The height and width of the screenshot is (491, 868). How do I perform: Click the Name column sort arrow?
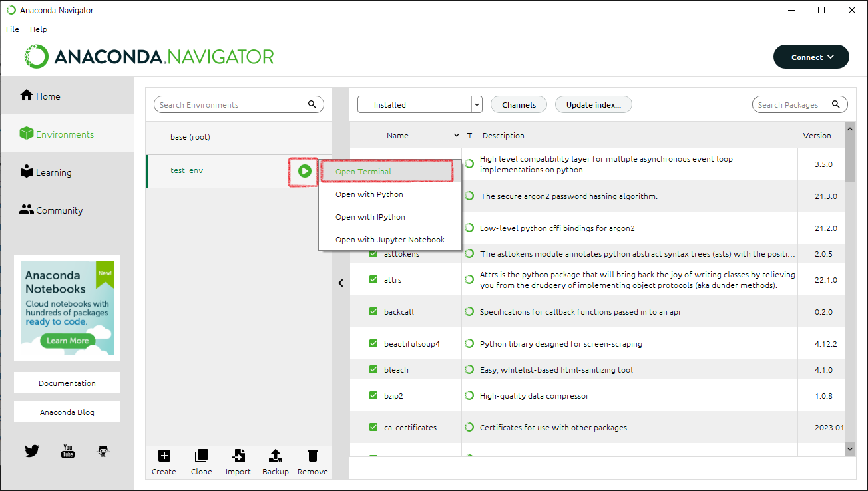tap(457, 136)
